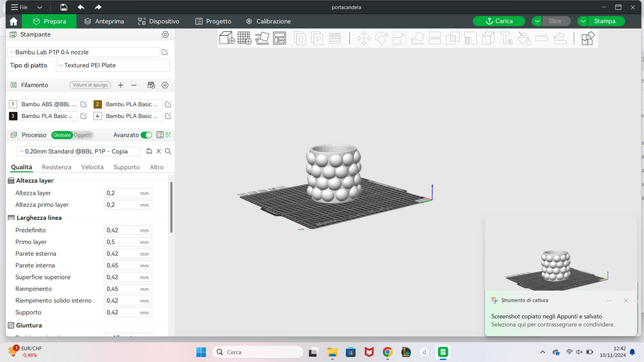
Task: Open filament settings gear icon
Action: tap(165, 85)
